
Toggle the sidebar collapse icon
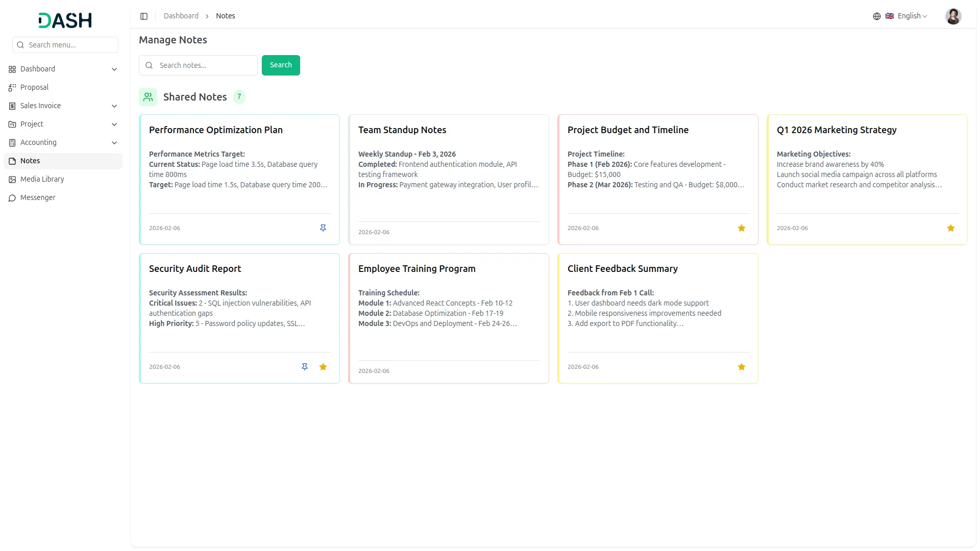[x=144, y=16]
